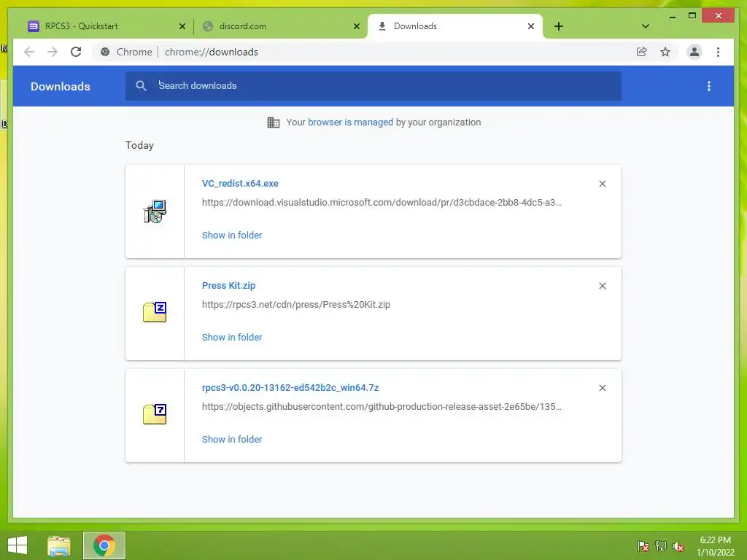Remove rpcs3 7z archive from list
Screen dimensions: 747x560
click(x=602, y=388)
